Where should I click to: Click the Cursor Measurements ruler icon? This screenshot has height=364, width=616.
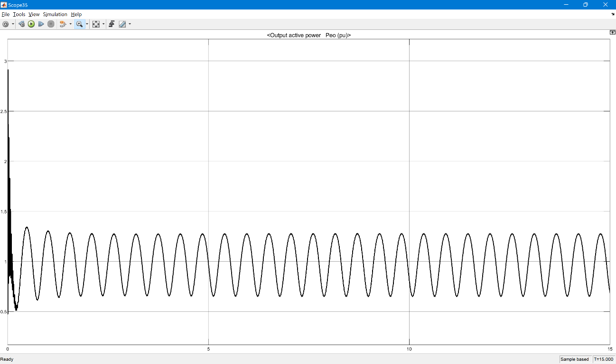coord(122,24)
